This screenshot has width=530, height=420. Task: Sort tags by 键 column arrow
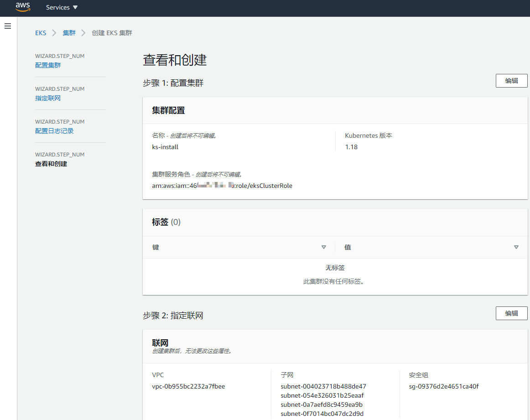pyautogui.click(x=324, y=247)
